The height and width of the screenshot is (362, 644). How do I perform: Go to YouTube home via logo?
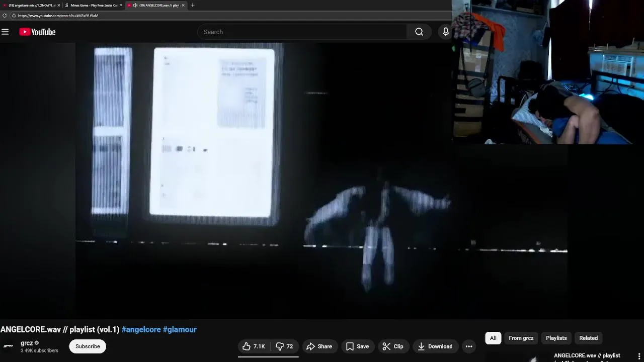[x=37, y=32]
